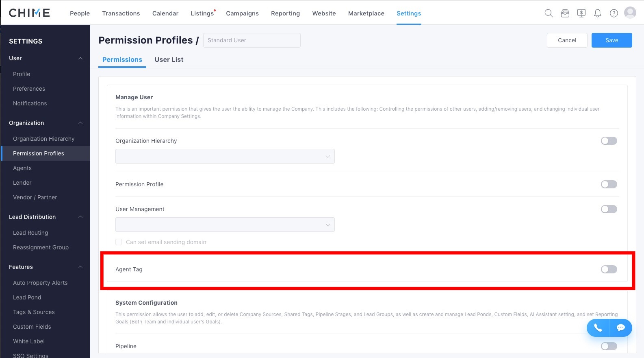The height and width of the screenshot is (358, 644).
Task: Click the dollar billing icon
Action: click(581, 13)
